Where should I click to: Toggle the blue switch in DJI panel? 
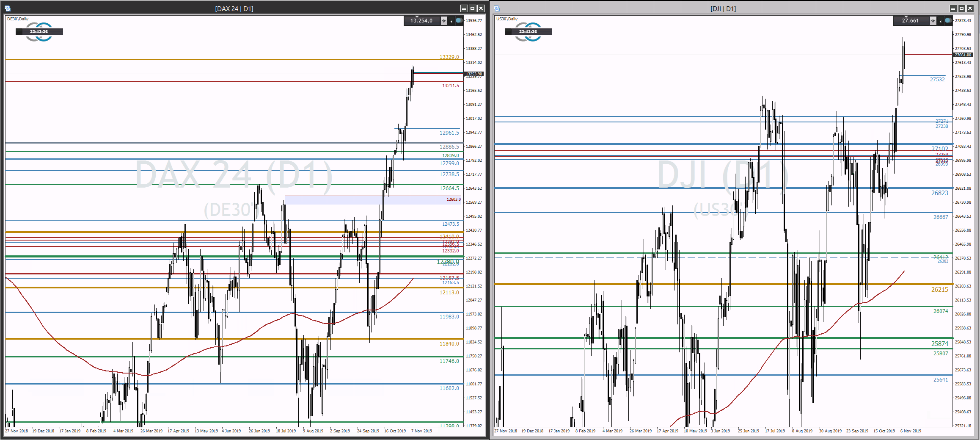click(x=948, y=21)
